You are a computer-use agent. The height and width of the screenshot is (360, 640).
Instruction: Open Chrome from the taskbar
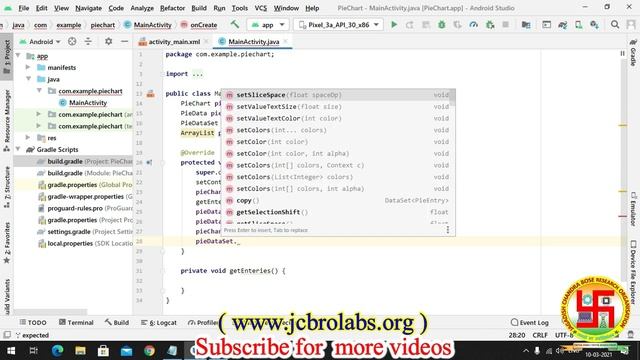tap(149, 350)
